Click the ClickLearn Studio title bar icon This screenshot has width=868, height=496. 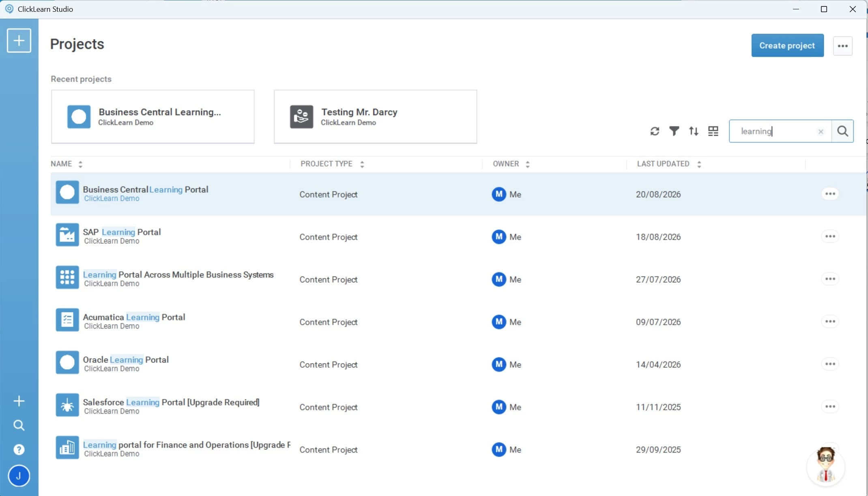9,9
